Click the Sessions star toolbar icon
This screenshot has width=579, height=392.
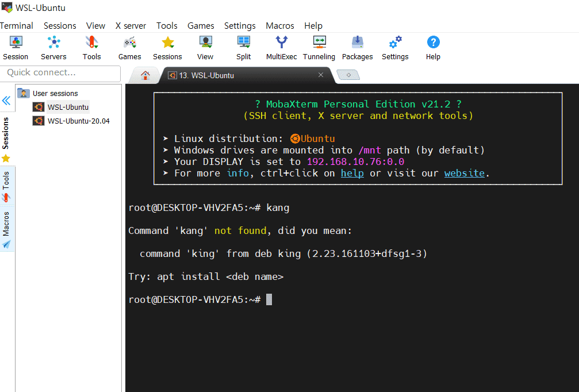pos(168,48)
